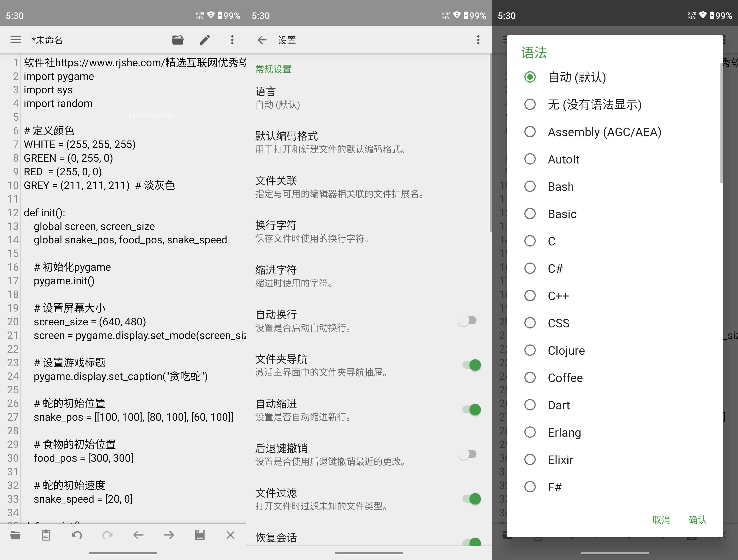The image size is (738, 560).
Task: Confirm syntax selection with 确认
Action: [697, 520]
